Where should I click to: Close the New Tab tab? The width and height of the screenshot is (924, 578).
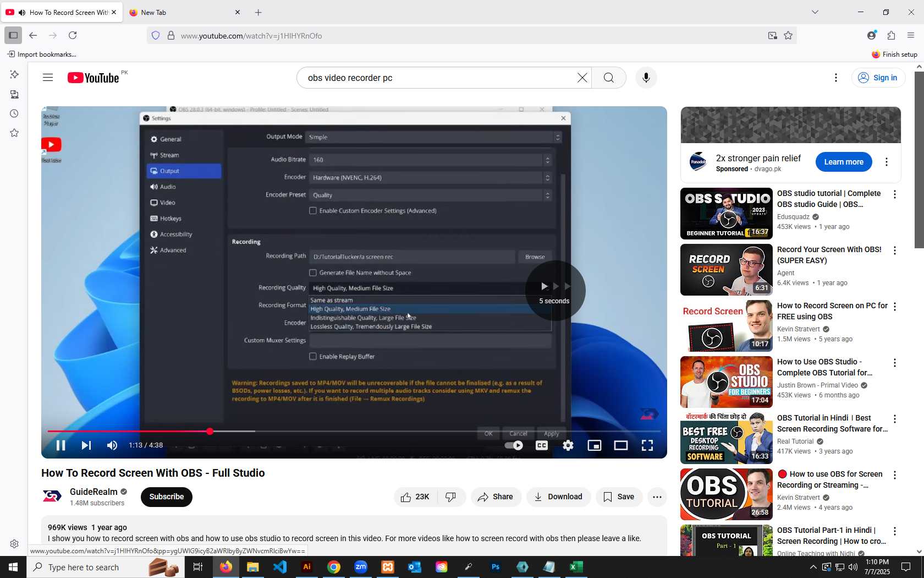238,12
